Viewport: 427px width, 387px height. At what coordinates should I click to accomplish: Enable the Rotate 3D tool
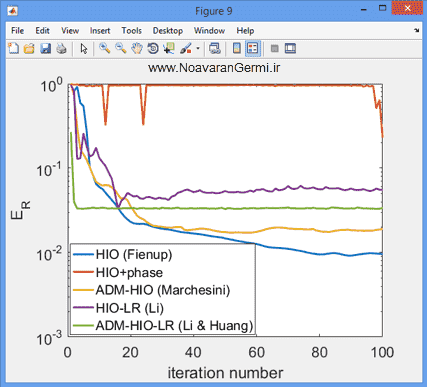[x=153, y=49]
